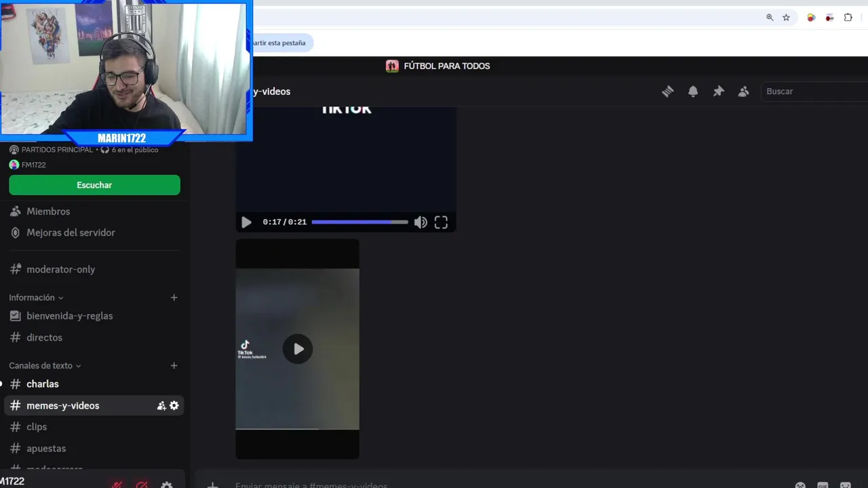
Task: Play the TikTok video at 0:17
Action: pyautogui.click(x=246, y=222)
